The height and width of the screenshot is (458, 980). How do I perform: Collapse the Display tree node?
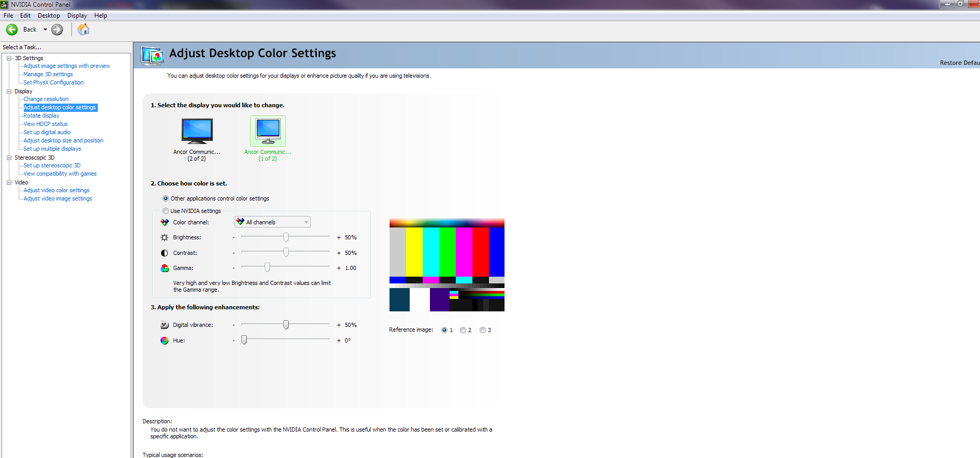click(x=9, y=91)
